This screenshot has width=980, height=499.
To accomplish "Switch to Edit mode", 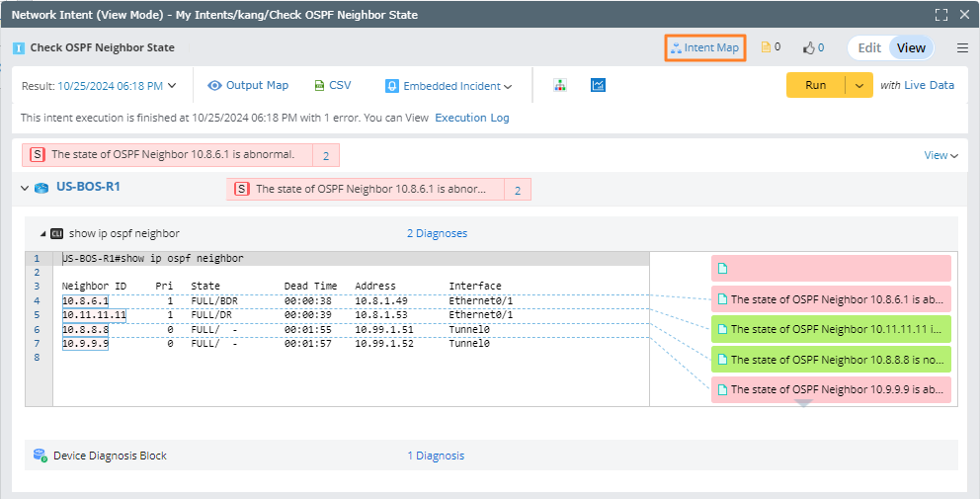I will click(x=869, y=47).
